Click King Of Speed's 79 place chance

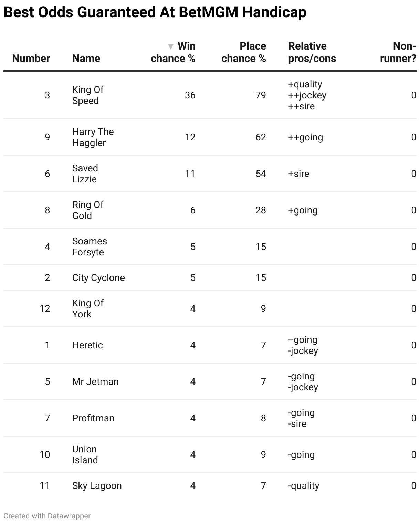click(261, 95)
